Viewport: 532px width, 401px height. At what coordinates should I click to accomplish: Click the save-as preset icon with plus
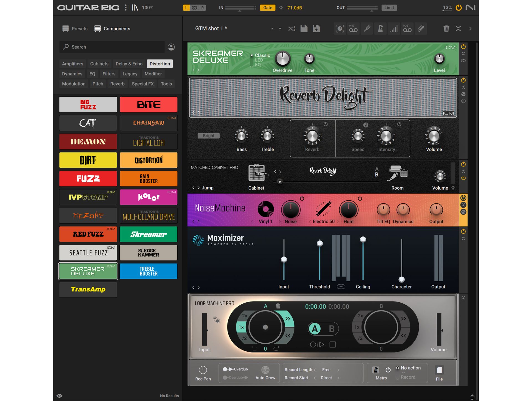(316, 29)
